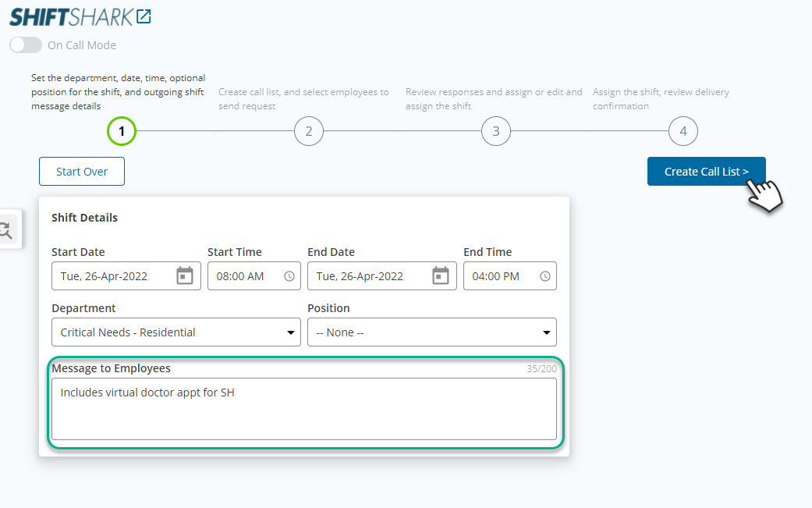812x508 pixels.
Task: Click the 35/200 character counter
Action: (x=541, y=368)
